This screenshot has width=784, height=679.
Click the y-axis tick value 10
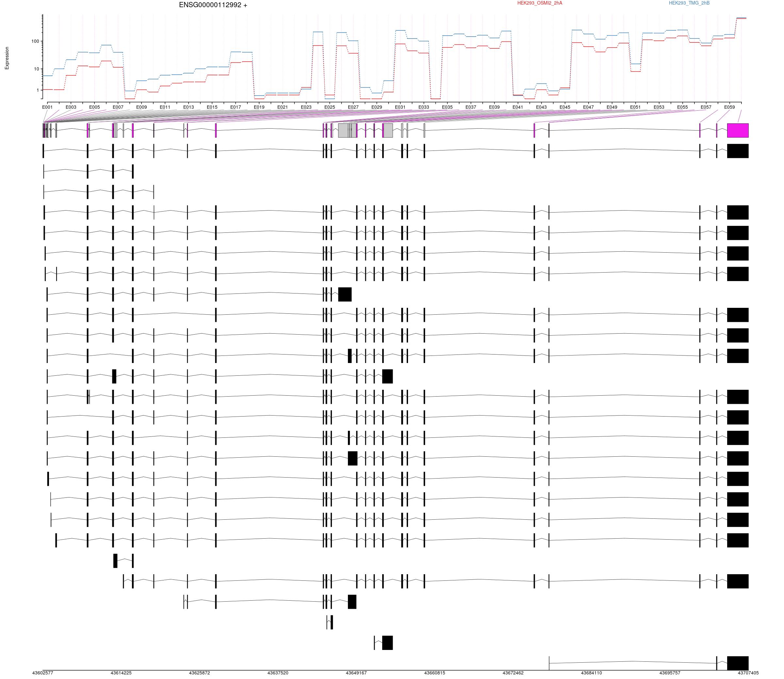pos(37,69)
